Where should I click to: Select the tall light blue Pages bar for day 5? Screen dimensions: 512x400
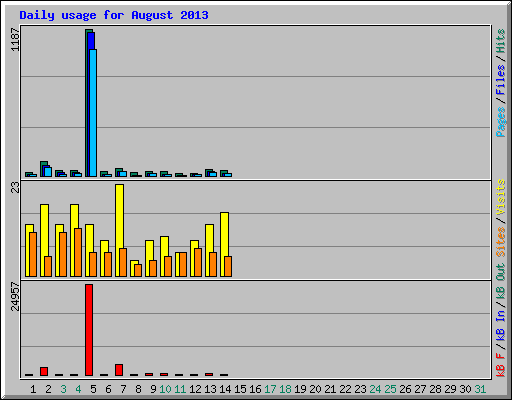tap(93, 113)
